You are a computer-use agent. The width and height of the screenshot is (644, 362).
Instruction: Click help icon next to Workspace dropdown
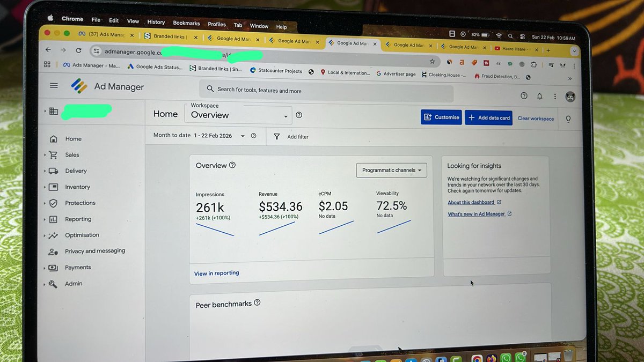coord(299,115)
